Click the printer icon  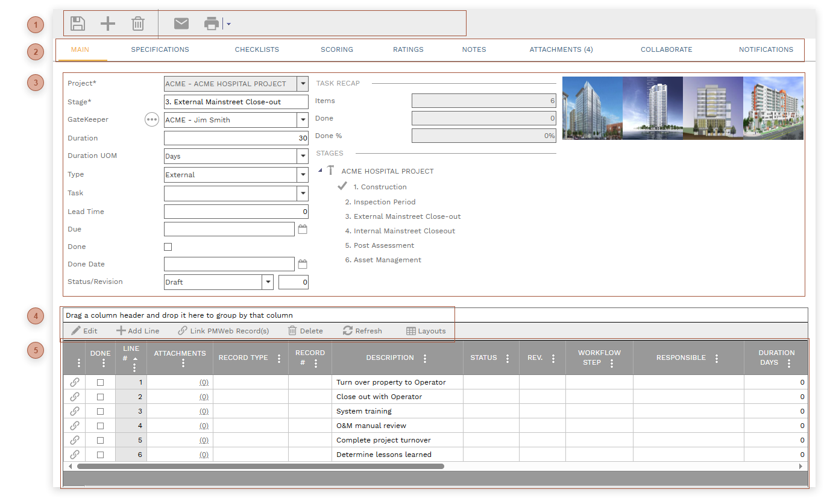(x=212, y=24)
